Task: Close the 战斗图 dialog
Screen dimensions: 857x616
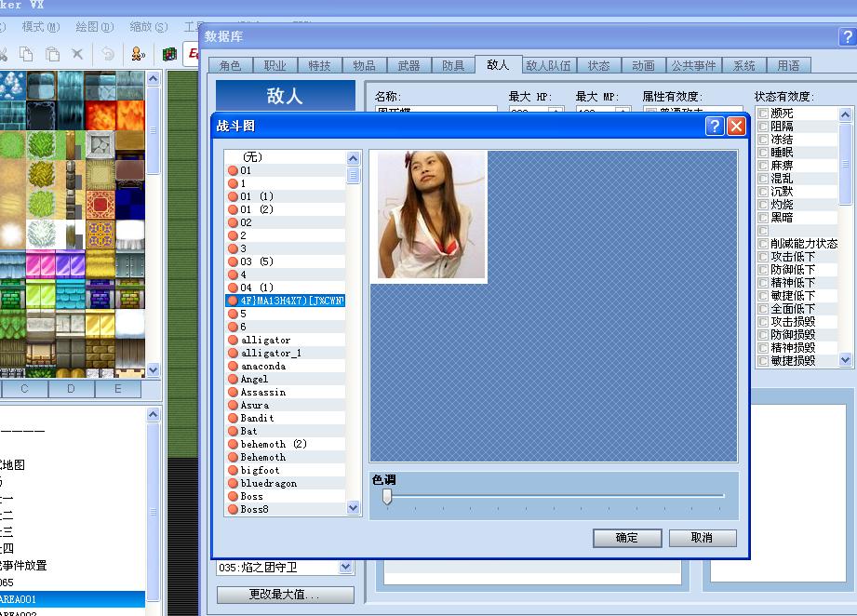Action: tap(736, 127)
